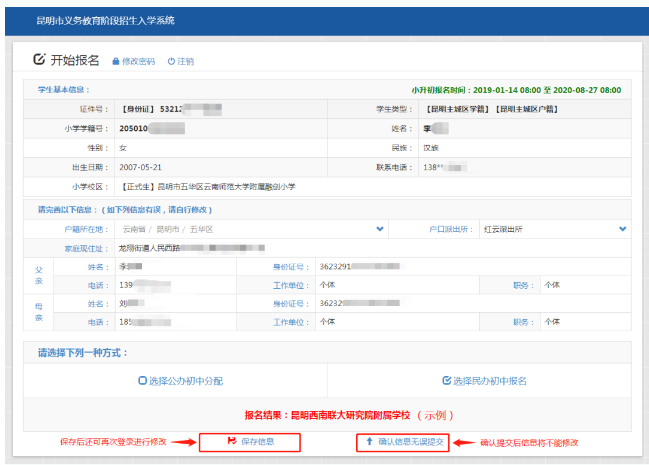Image resolution: width=649 pixels, height=465 pixels.
Task: Click the edit icon beside 开始报名
Action: tap(39, 60)
